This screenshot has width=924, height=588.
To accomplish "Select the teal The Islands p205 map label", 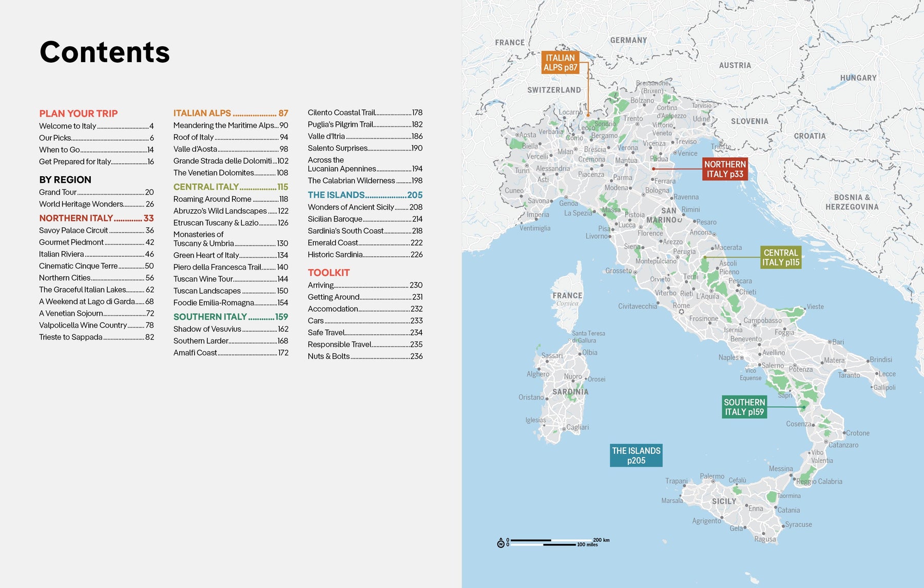I will click(636, 456).
